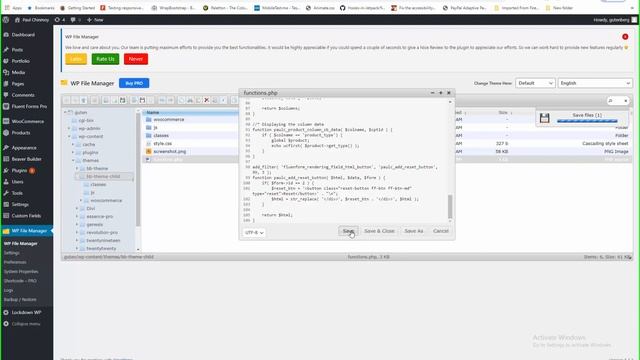640x360 pixels.
Task: Click the cut scissors icon in file manager toolbar
Action: (190, 100)
